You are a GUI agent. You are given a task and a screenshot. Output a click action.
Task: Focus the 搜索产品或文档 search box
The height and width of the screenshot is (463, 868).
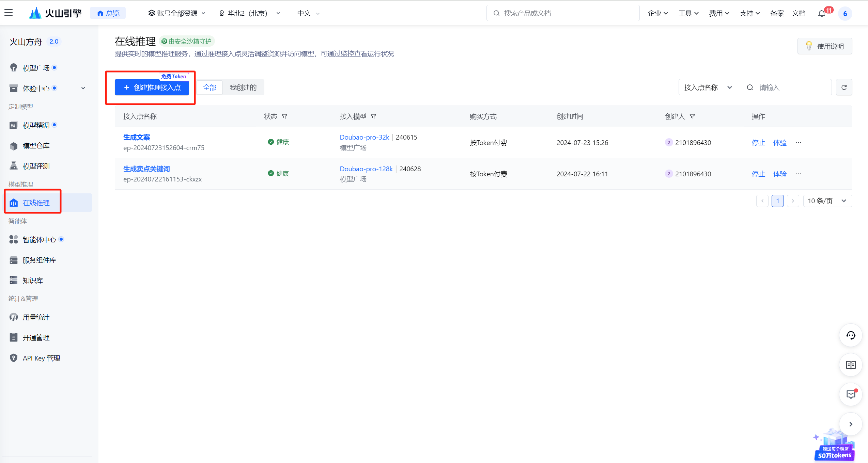pos(563,13)
